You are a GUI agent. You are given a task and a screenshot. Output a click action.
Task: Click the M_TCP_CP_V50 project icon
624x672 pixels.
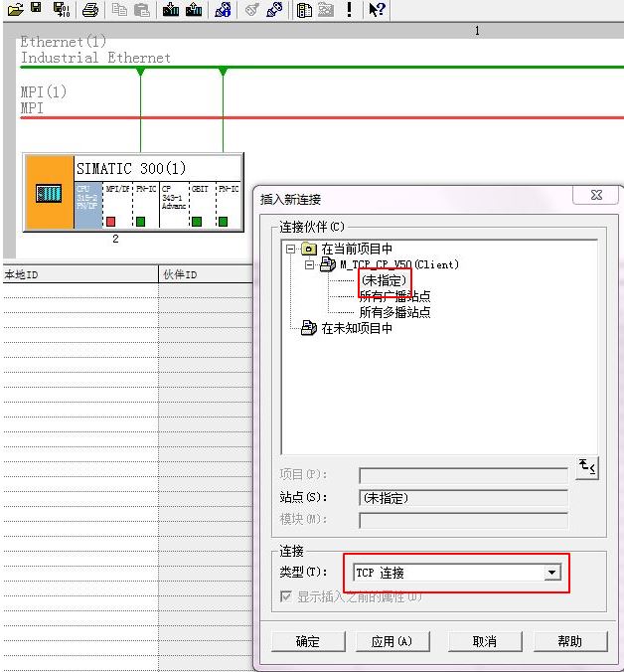(x=328, y=264)
